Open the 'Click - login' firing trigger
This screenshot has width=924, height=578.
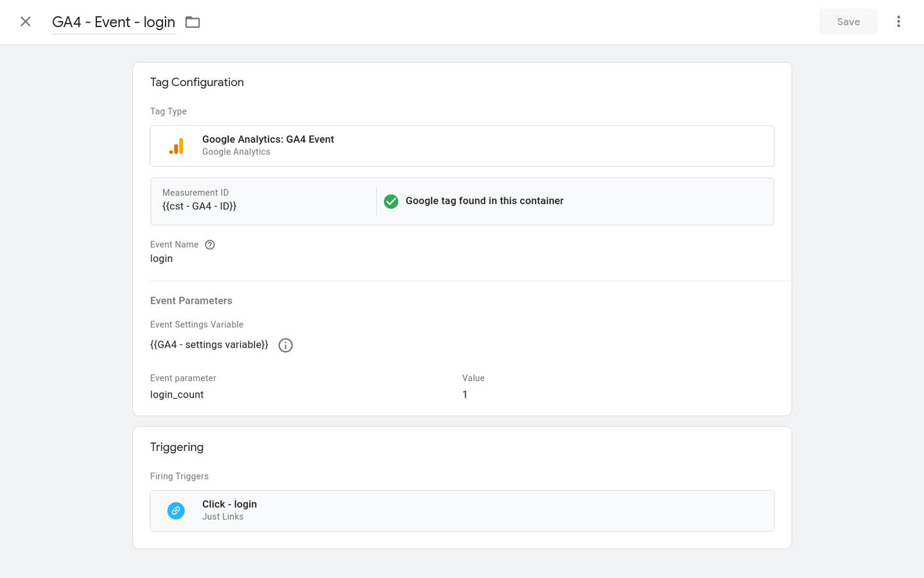[x=462, y=511]
